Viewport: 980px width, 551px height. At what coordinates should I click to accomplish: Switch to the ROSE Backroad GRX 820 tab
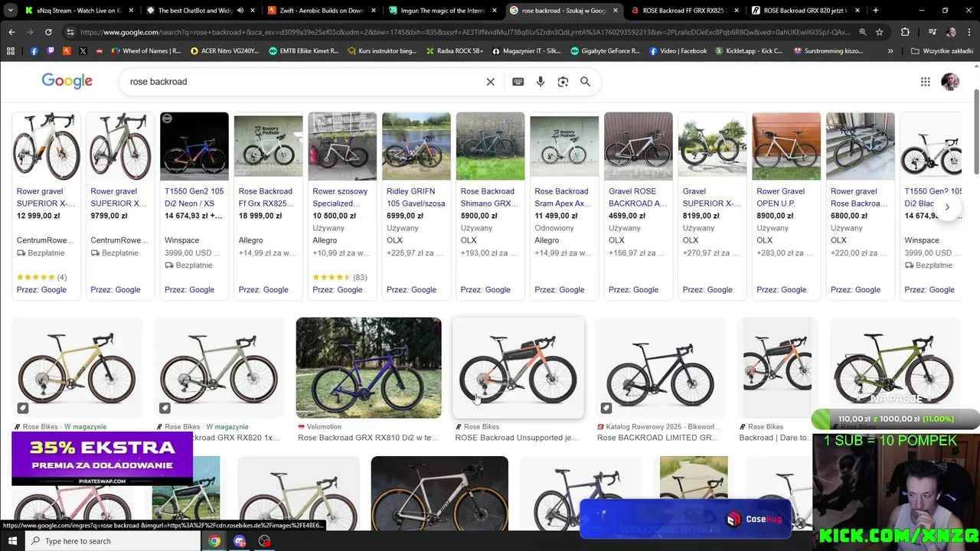(x=805, y=11)
